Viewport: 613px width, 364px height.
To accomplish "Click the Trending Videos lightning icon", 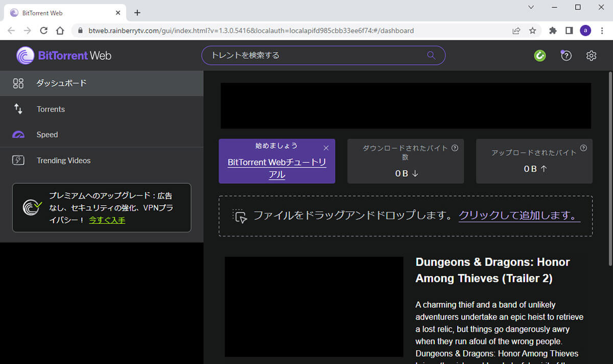I will [x=18, y=160].
